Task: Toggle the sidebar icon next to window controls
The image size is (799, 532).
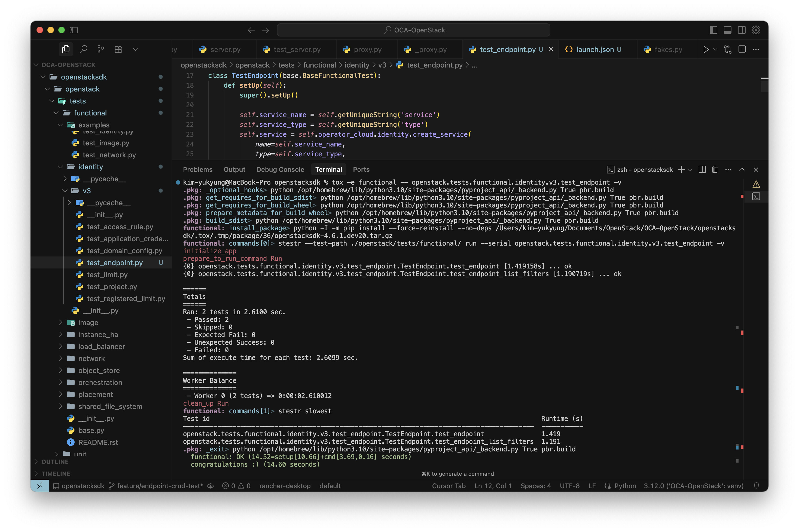Action: 74,30
